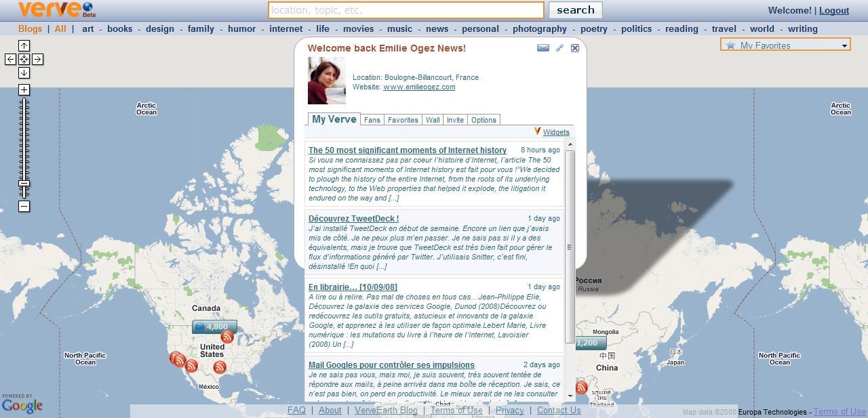Re-center the map using the middle pan button
The height and width of the screenshot is (418, 868).
24,59
